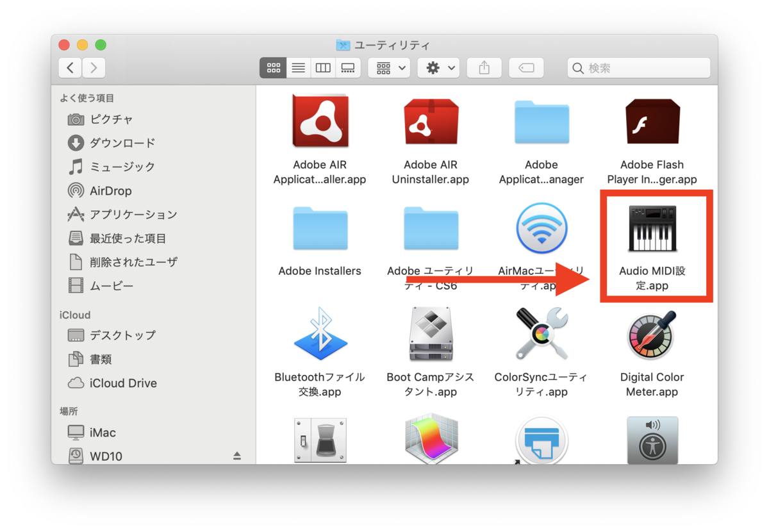Select Adobe Flash Player Install Manager app
The width and height of the screenshot is (769, 532).
652,122
